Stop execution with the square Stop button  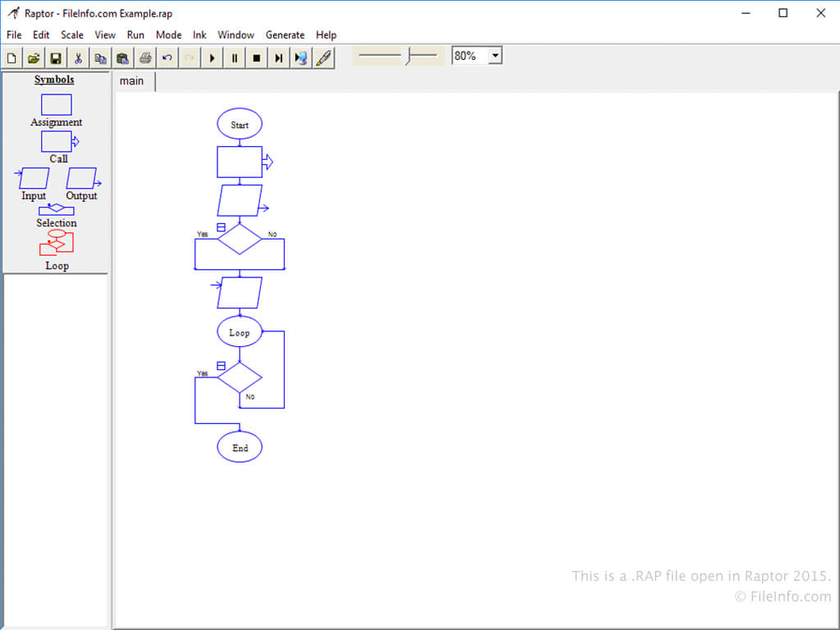[x=257, y=58]
